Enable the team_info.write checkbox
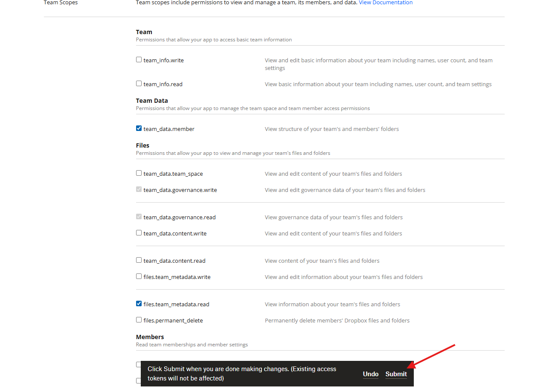 click(x=139, y=60)
